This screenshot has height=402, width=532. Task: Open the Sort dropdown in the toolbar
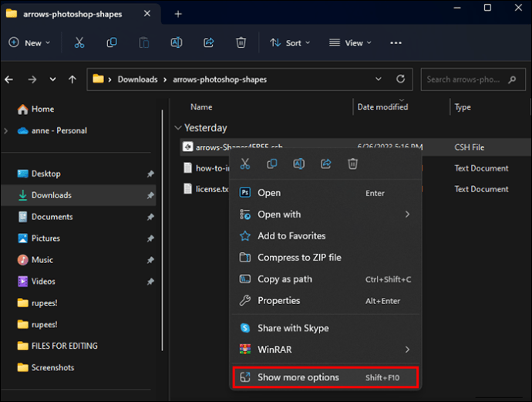(290, 43)
